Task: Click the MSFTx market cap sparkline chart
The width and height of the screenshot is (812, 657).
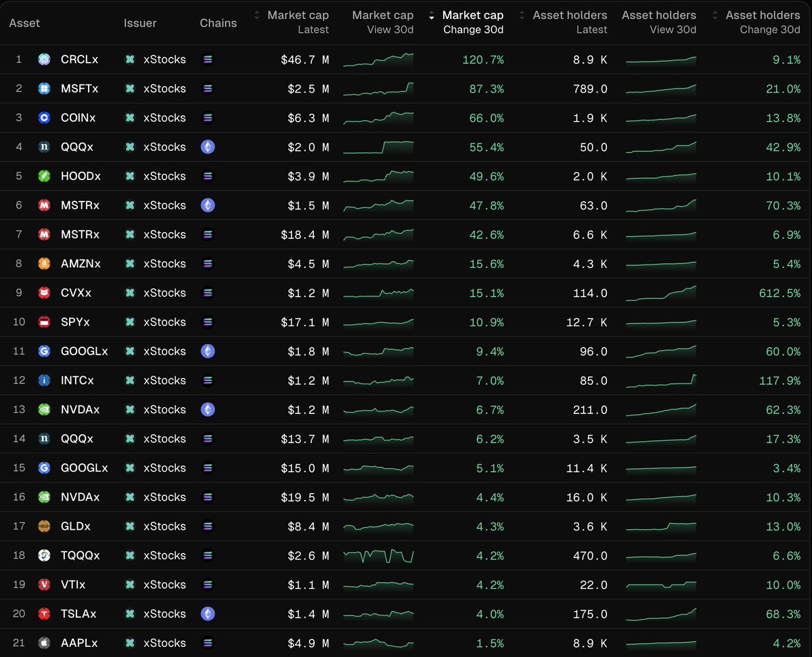Action: point(379,89)
